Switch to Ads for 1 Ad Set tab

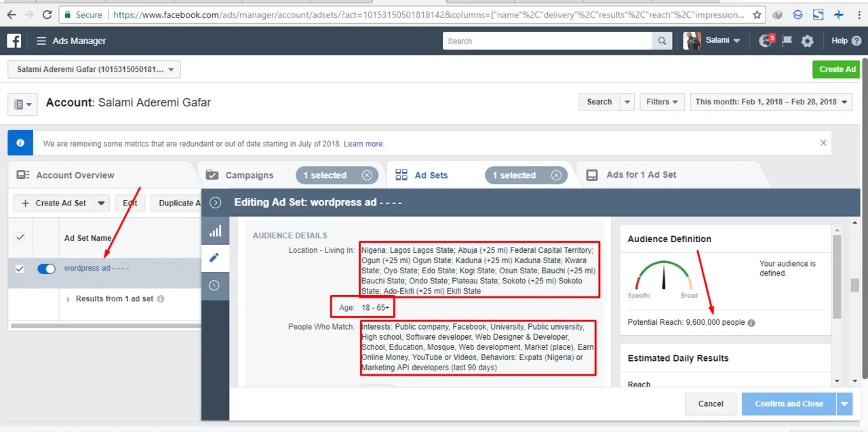coord(641,175)
